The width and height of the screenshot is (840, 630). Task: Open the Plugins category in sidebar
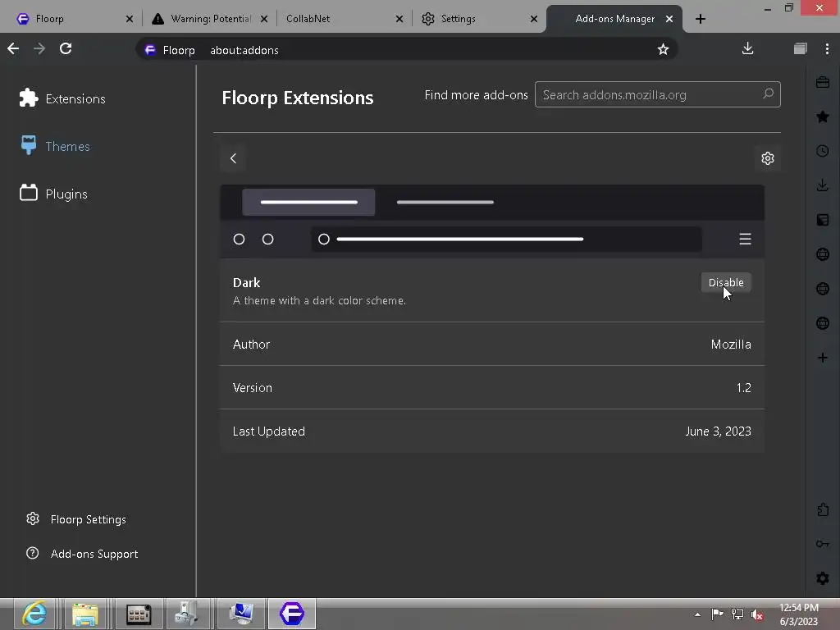point(53,194)
